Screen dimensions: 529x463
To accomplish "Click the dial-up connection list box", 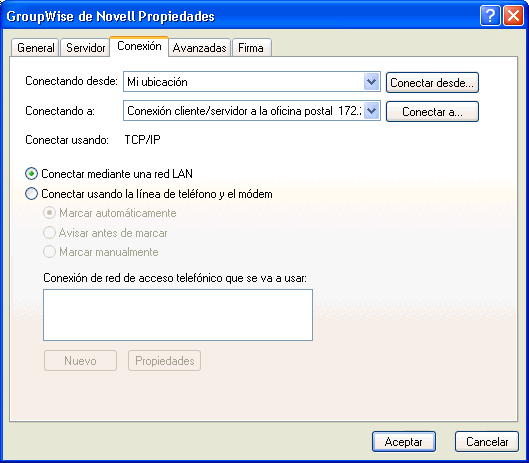I will [178, 315].
